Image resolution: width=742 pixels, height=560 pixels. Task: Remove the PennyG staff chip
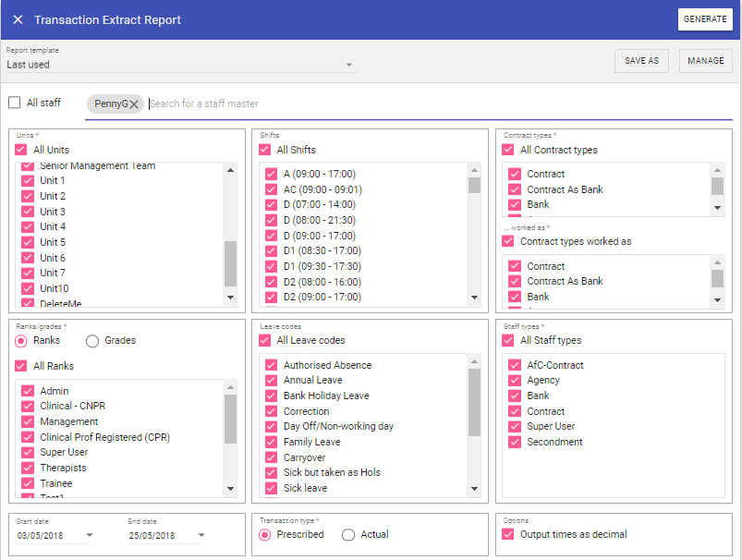[x=134, y=104]
